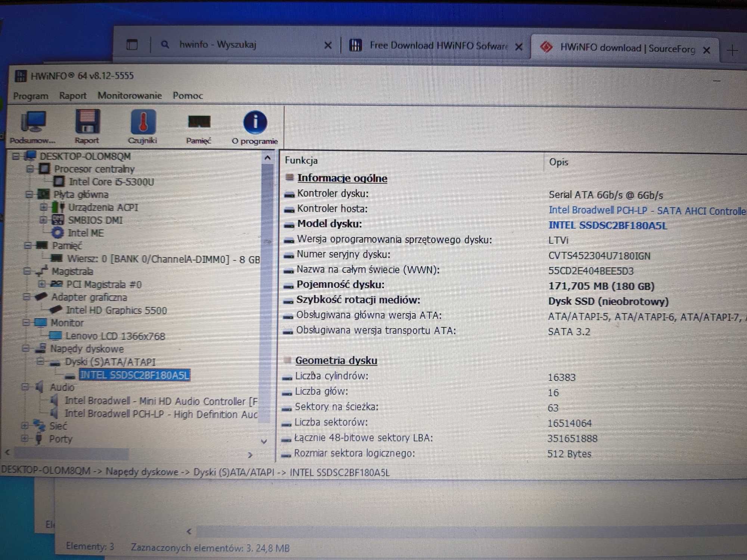Open a new browser tab with plus
The image size is (747, 560).
coord(732,50)
